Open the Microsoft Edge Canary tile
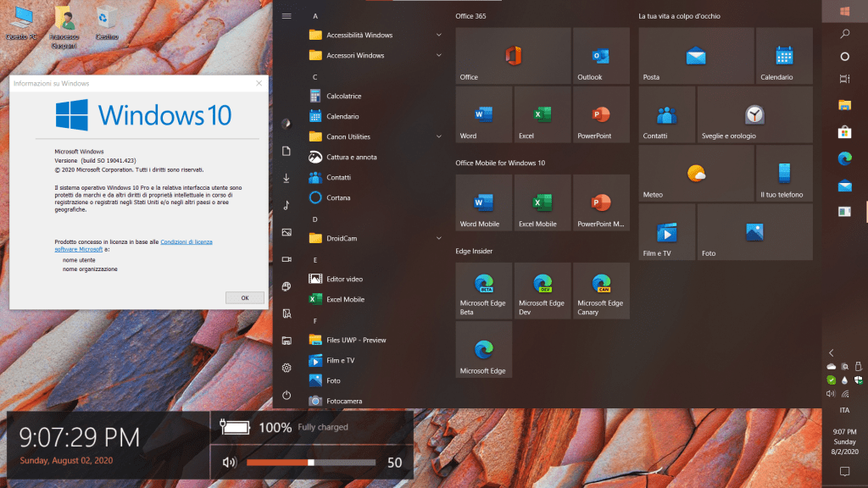 tap(601, 290)
